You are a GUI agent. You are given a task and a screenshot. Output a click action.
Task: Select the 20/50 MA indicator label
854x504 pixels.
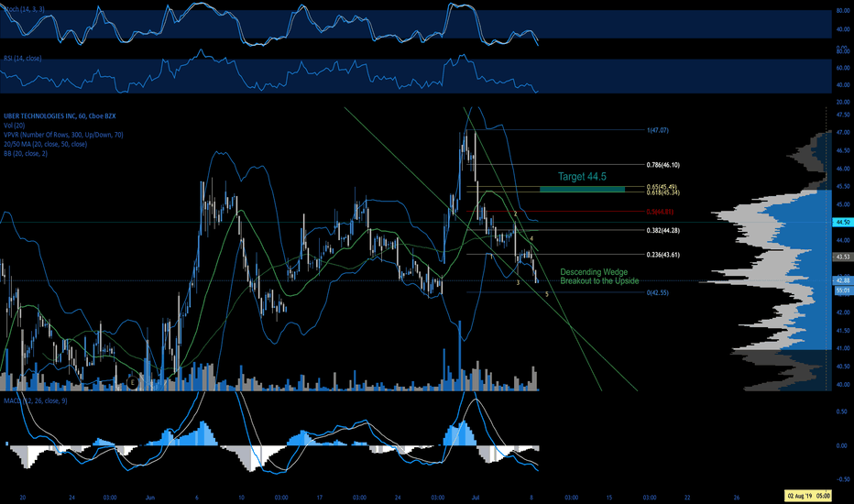[45, 144]
